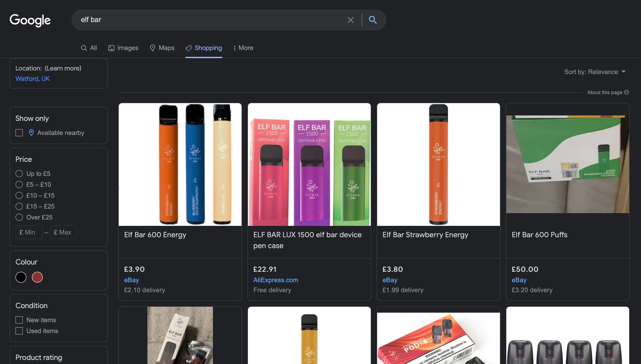Open the Elf Bar 600 Puffs title
The width and height of the screenshot is (641, 364).
539,235
